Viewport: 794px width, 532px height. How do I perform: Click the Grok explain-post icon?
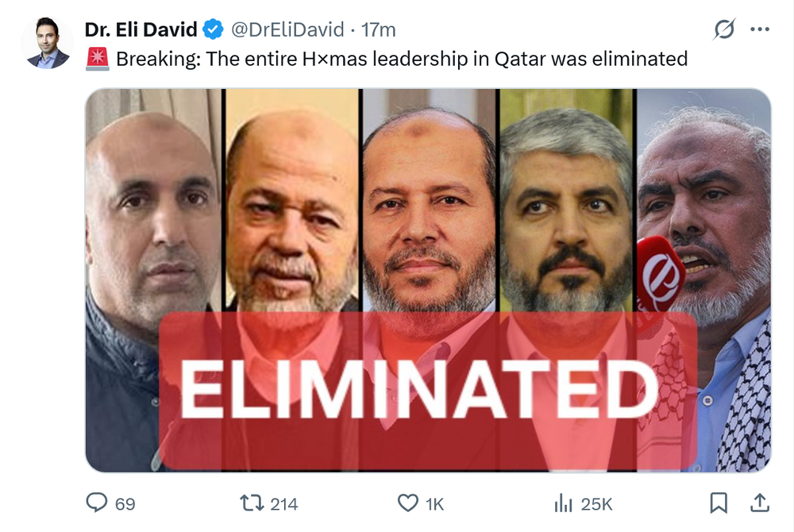724,29
